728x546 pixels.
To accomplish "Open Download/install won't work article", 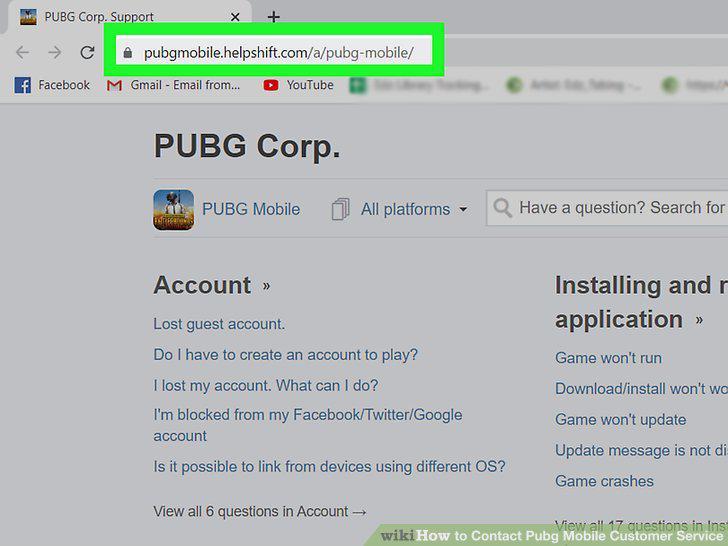I will click(x=641, y=389).
